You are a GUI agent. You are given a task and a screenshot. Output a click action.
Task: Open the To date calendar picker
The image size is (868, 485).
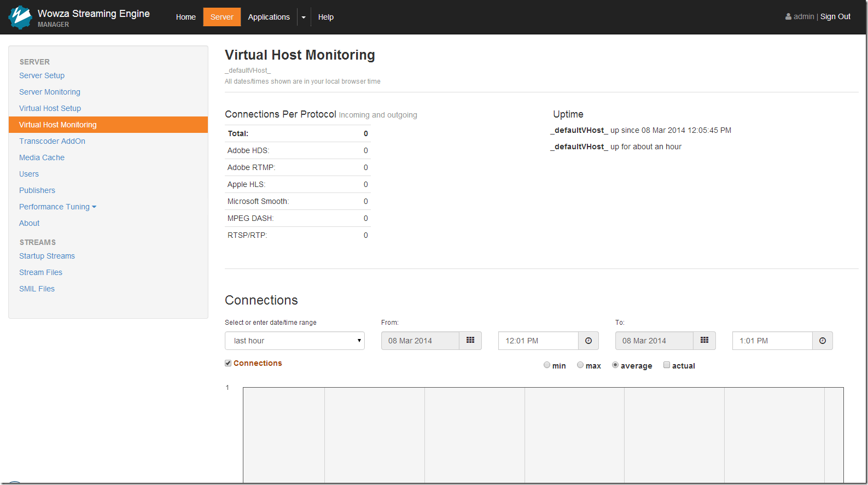click(704, 341)
